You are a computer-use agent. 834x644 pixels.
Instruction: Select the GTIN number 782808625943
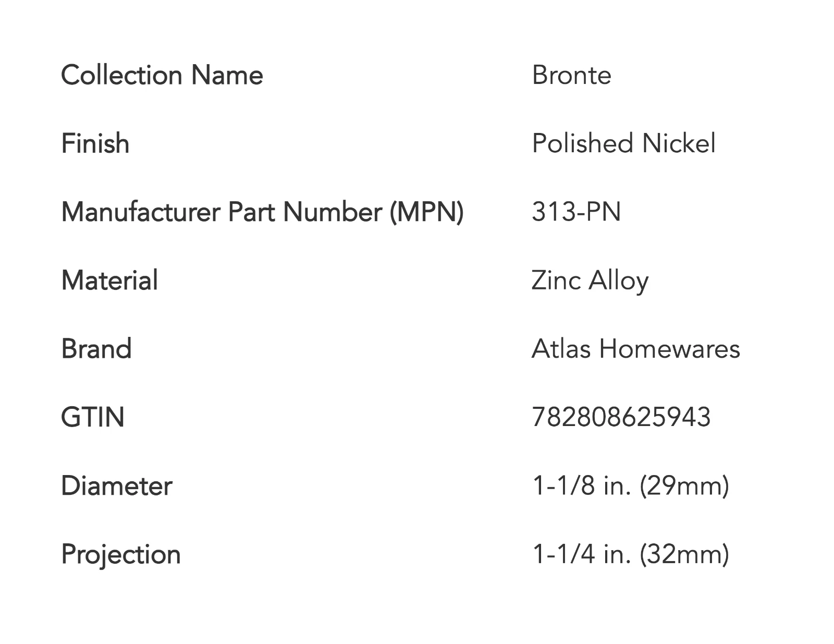(621, 417)
